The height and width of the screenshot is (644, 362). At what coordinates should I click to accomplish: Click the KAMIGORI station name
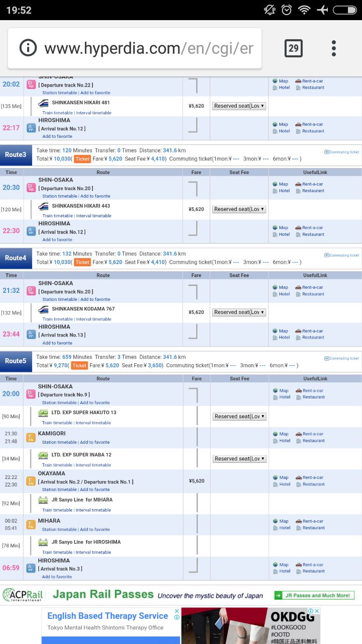point(52,433)
